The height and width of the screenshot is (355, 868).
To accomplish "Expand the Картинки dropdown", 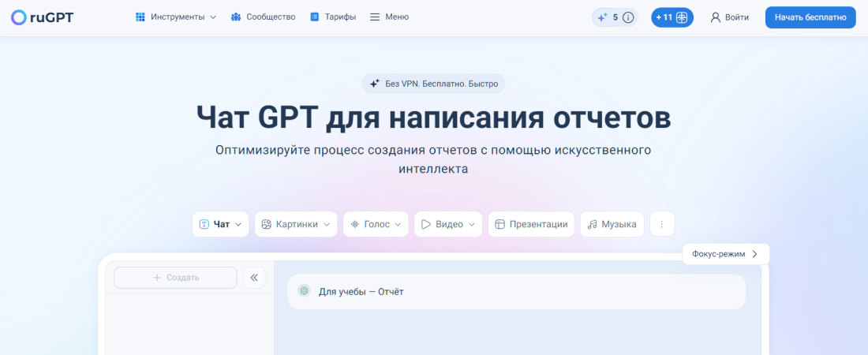I will (295, 224).
